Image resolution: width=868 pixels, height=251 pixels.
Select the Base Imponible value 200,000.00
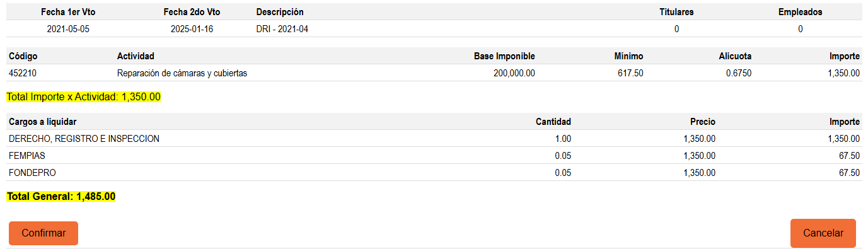point(514,73)
